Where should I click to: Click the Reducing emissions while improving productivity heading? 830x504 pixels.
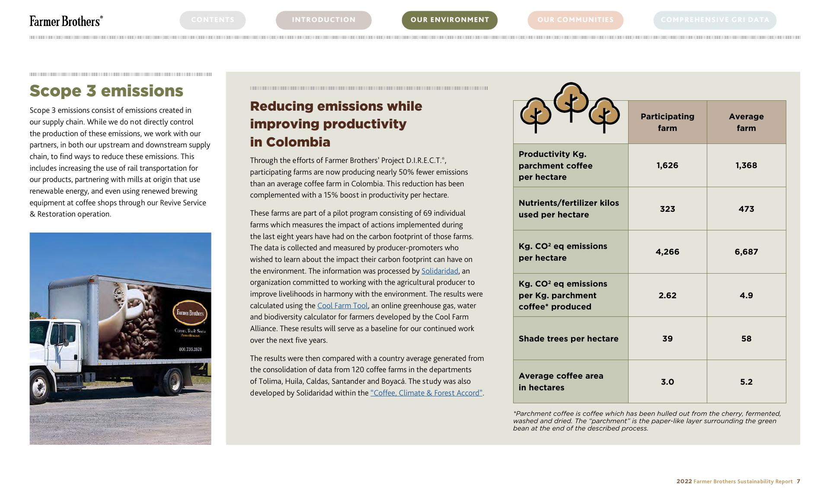(336, 124)
